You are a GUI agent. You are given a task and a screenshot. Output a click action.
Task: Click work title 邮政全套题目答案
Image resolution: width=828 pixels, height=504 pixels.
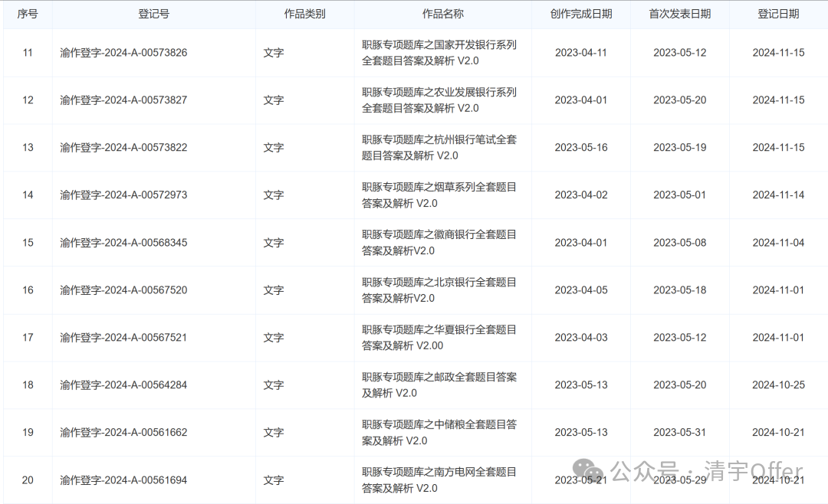[439, 385]
